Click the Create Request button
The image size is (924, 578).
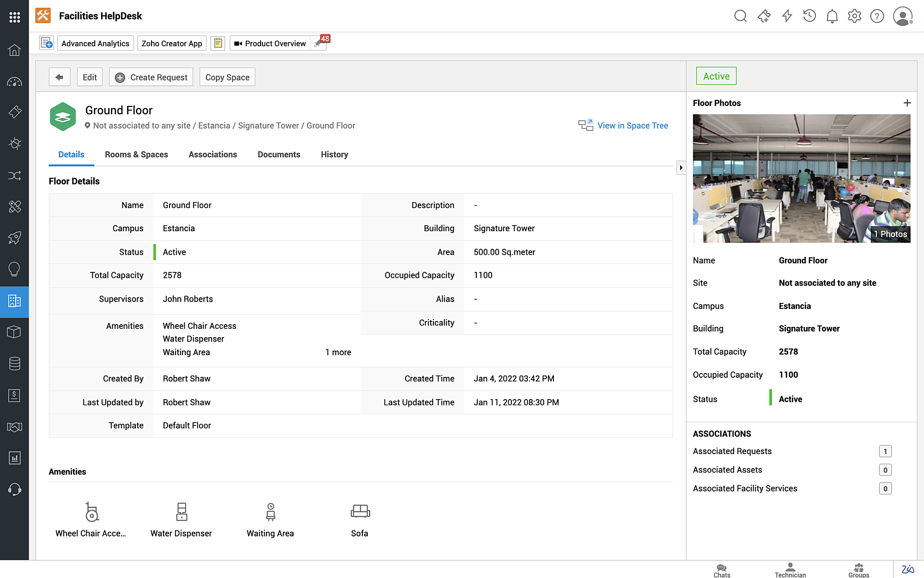click(151, 77)
